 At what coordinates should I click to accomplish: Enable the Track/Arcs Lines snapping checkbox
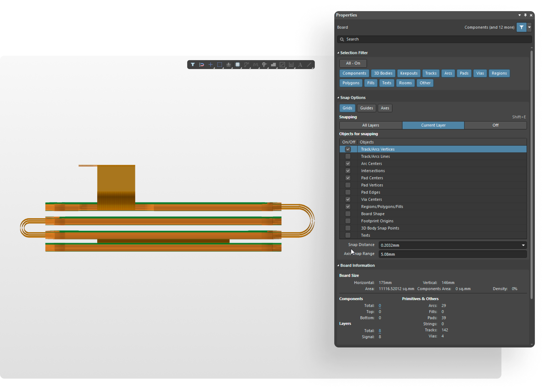click(348, 156)
